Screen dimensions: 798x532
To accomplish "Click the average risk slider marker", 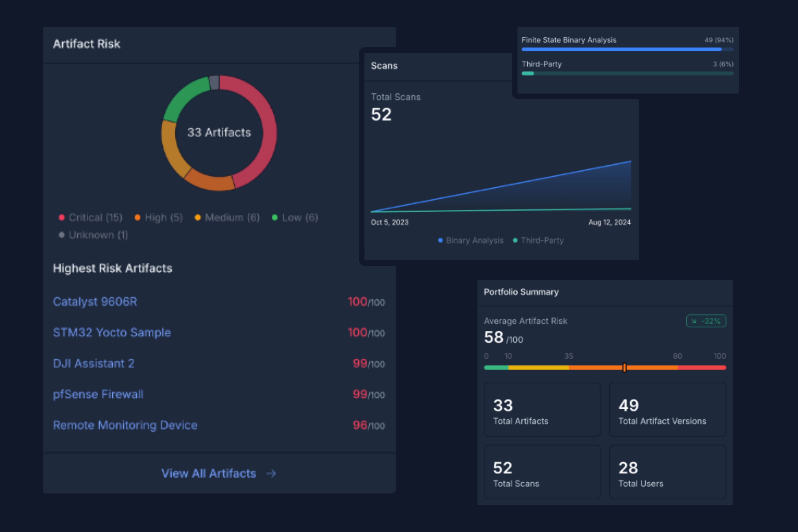I will tap(624, 367).
